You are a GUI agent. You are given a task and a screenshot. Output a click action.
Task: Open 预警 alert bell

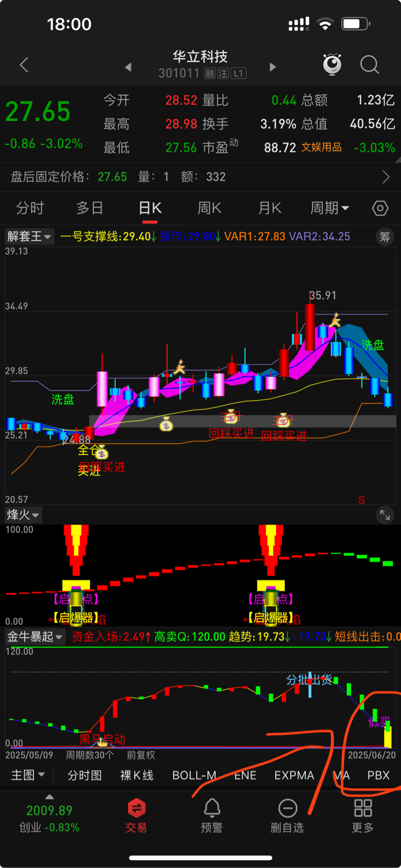(x=211, y=815)
